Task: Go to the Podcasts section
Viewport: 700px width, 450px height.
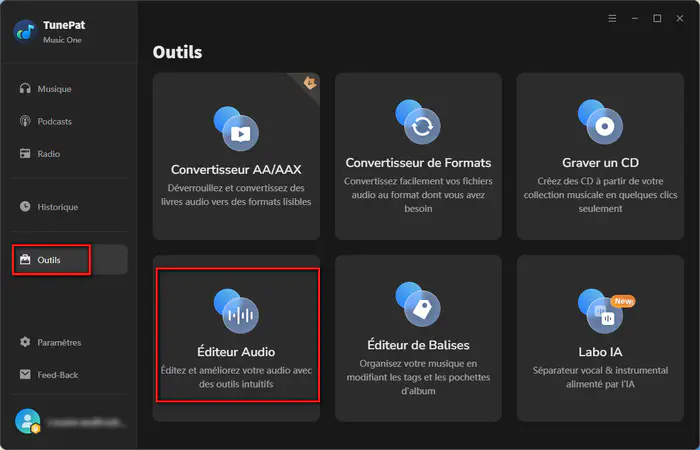Action: (70, 121)
